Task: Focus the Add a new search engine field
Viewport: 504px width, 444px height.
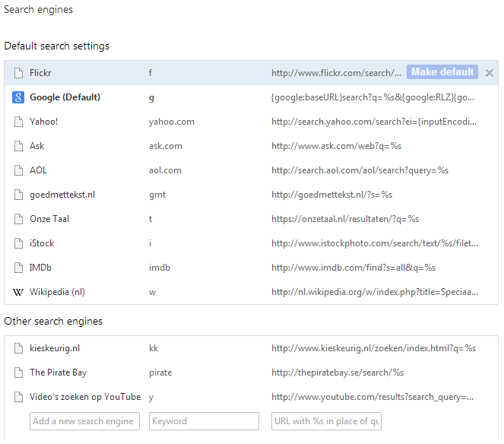Action: (x=84, y=421)
